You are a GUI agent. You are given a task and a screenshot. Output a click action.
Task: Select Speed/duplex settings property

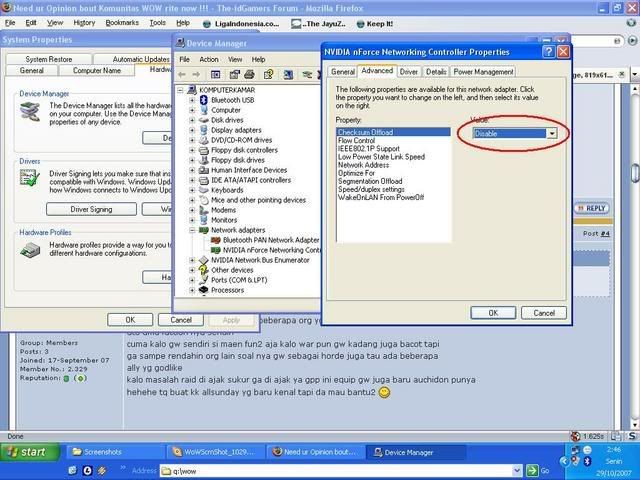[x=371, y=189]
